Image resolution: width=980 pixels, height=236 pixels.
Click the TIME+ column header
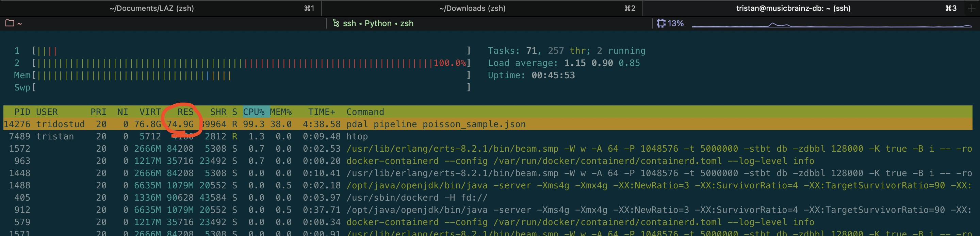click(x=322, y=112)
